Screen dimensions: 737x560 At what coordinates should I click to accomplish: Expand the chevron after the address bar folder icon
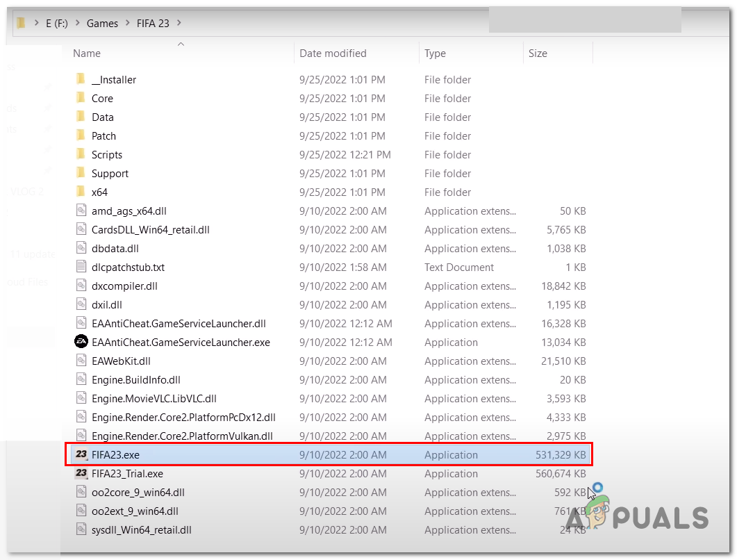(37, 22)
